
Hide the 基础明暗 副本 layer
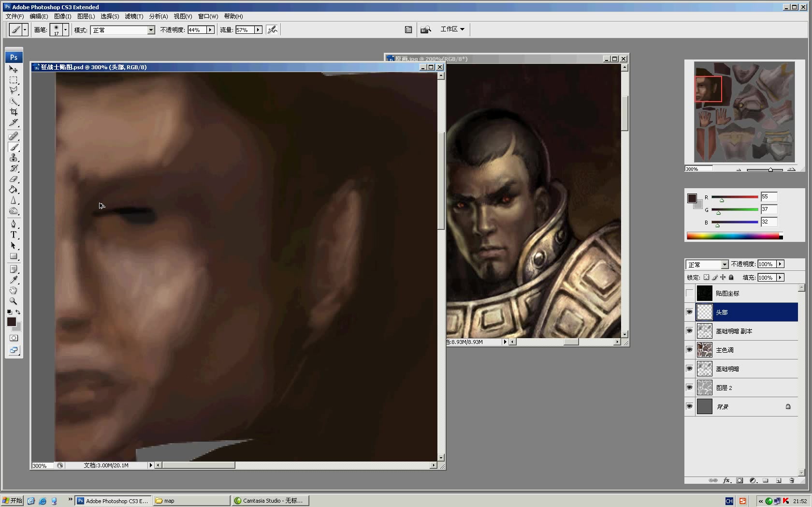690,331
